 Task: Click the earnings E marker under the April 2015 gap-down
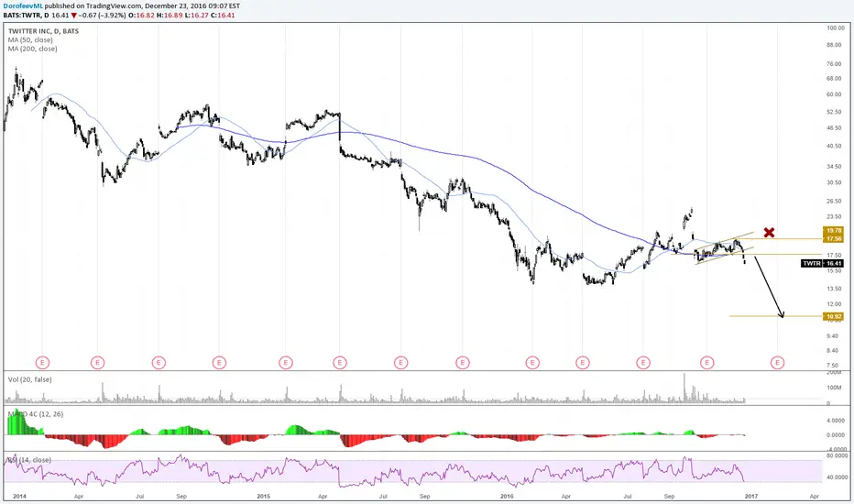point(340,362)
